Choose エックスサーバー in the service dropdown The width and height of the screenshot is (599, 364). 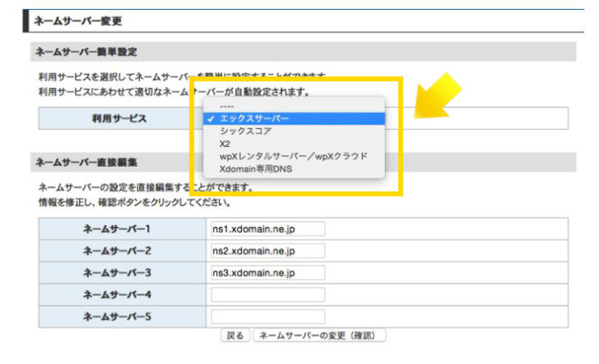[294, 119]
